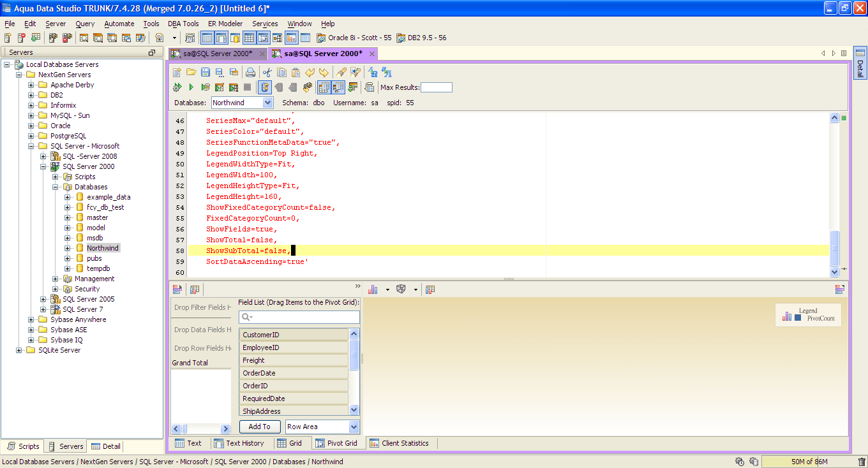Click the Print icon
This screenshot has width=868, height=468.
251,72
